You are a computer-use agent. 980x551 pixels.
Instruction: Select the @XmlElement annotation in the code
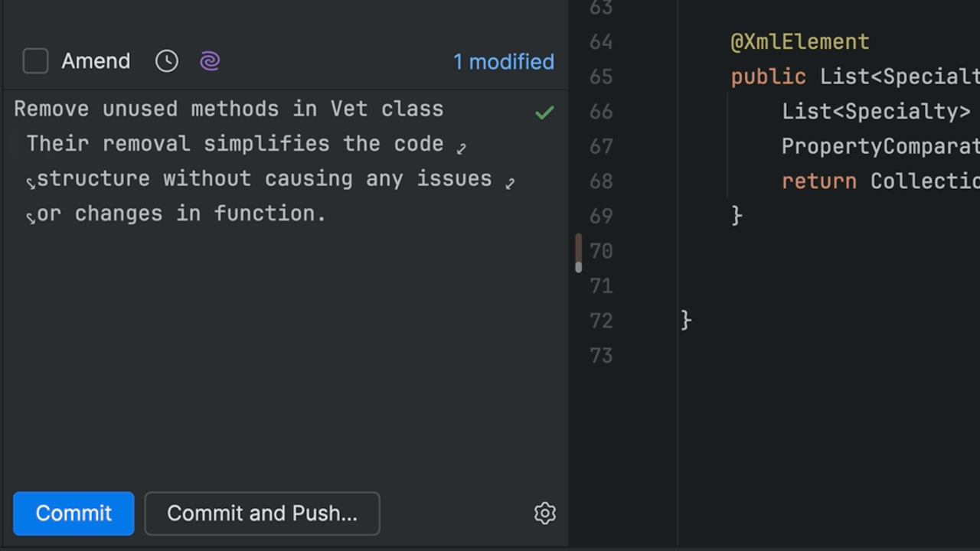coord(799,42)
